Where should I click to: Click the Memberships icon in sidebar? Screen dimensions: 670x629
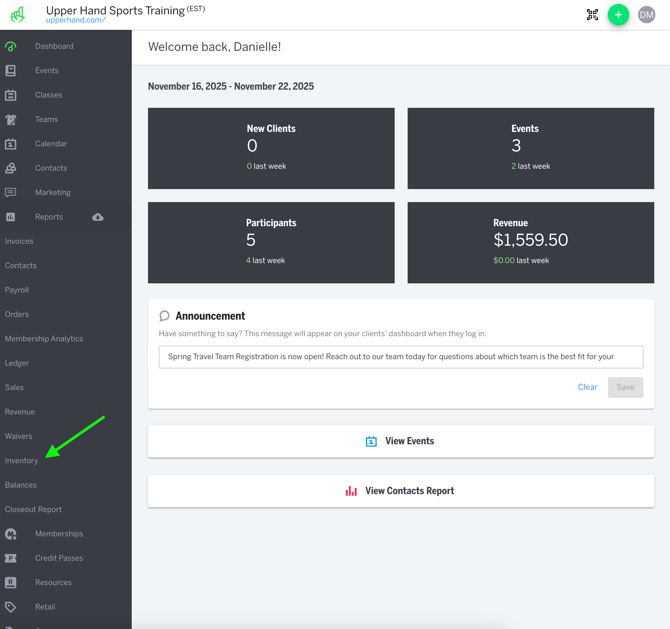click(x=11, y=534)
